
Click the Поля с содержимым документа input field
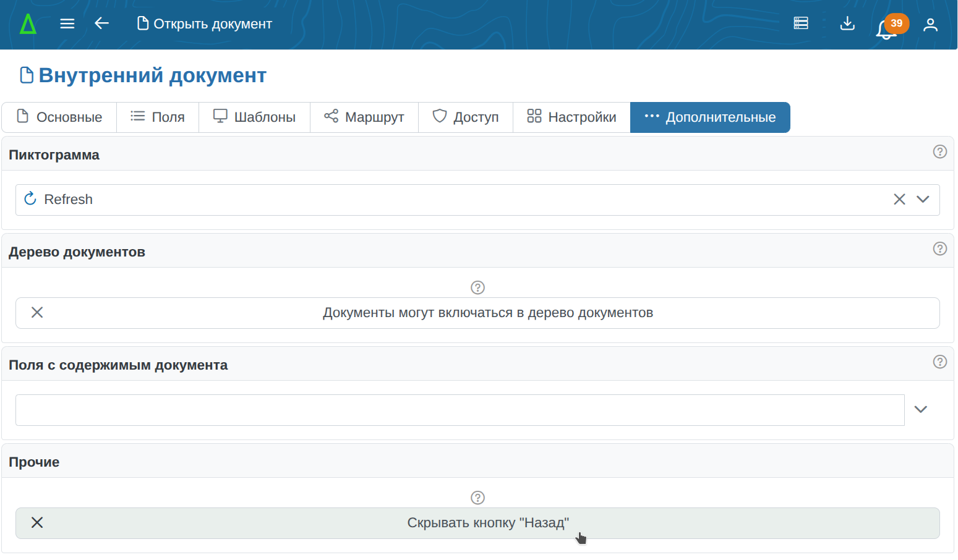coord(460,410)
